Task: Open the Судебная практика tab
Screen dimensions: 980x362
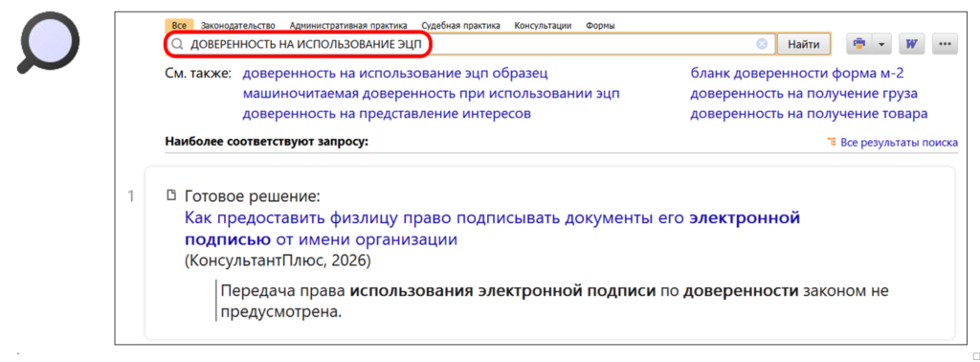Action: coord(460,26)
